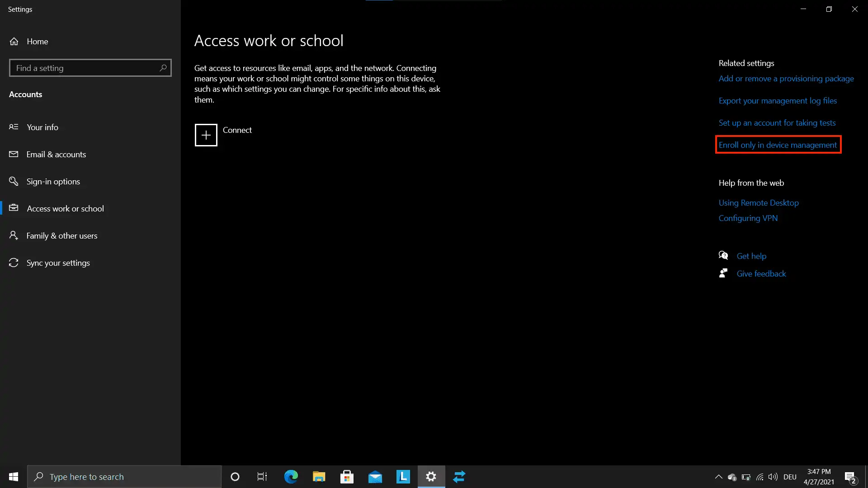This screenshot has height=488, width=868.
Task: Open Microsoft Store from taskbar
Action: (347, 477)
